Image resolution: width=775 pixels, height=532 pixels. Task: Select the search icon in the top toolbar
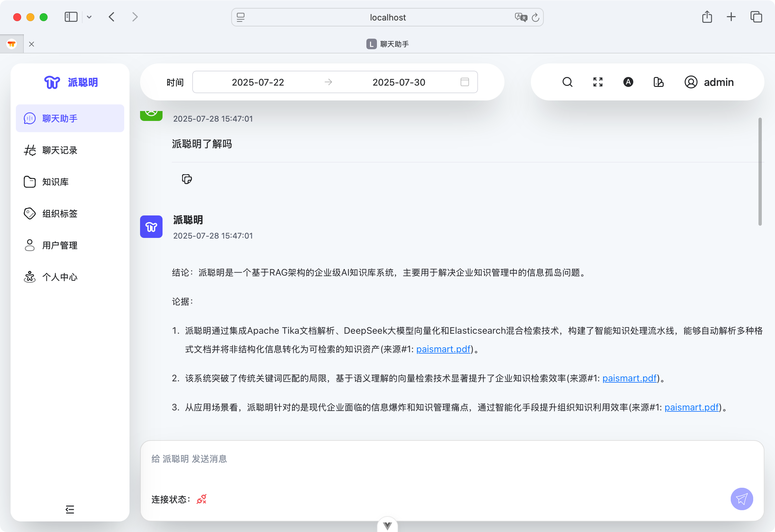click(567, 82)
